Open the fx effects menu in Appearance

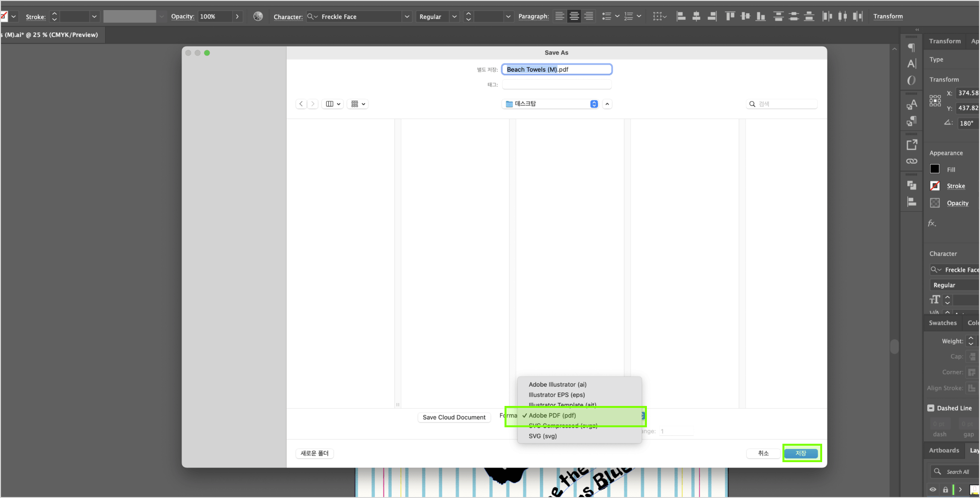pos(932,223)
